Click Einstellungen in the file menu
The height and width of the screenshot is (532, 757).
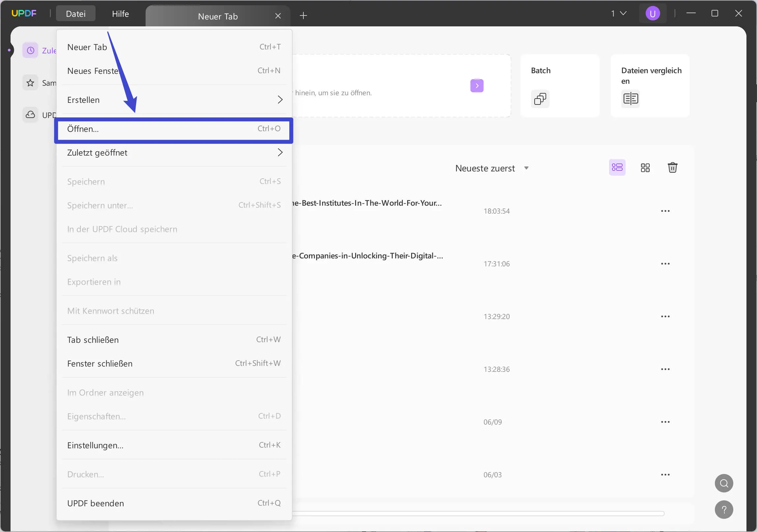[96, 445]
